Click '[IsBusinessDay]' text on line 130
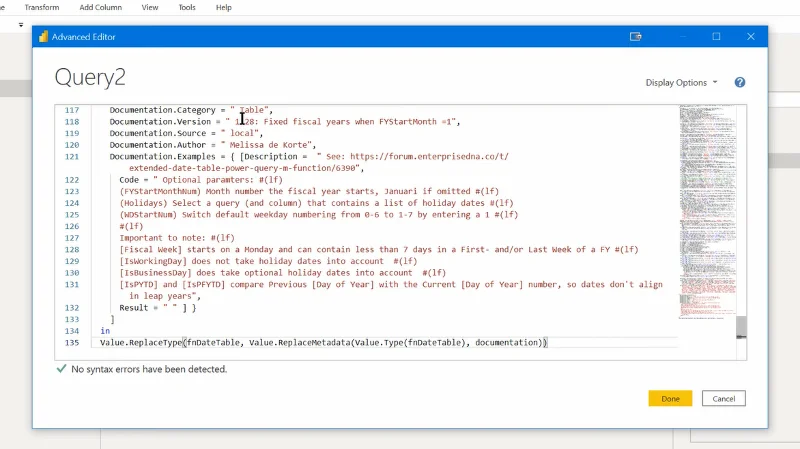The height and width of the screenshot is (449, 800). point(155,273)
